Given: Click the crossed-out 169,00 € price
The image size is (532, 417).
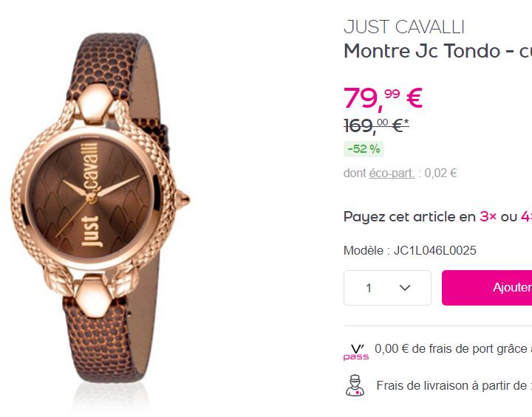Looking at the screenshot, I should (376, 125).
